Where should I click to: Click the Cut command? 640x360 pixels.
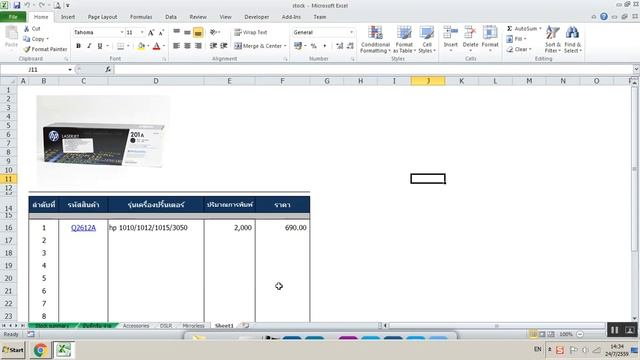tap(32, 29)
